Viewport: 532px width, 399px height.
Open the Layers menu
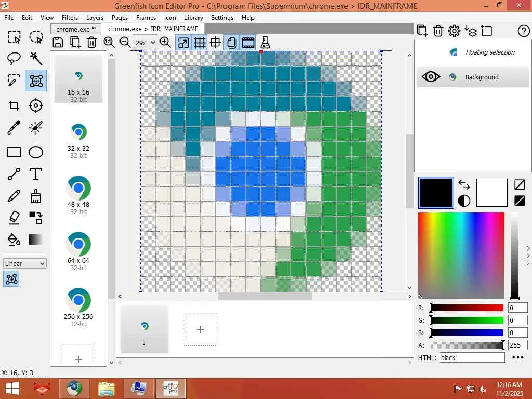click(95, 18)
